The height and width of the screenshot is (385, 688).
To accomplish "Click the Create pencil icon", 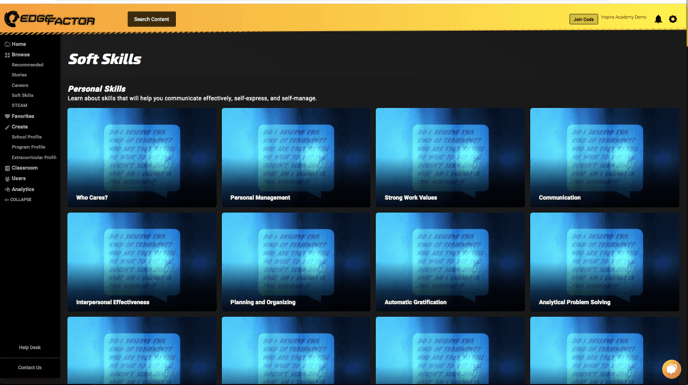I will pos(7,127).
